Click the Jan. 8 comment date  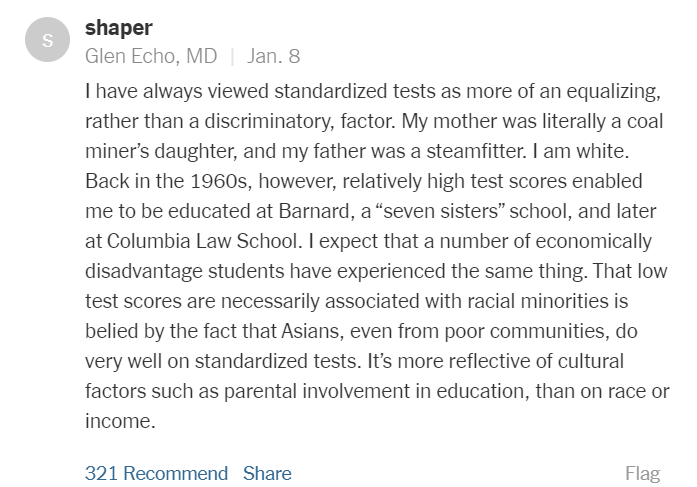(x=273, y=56)
